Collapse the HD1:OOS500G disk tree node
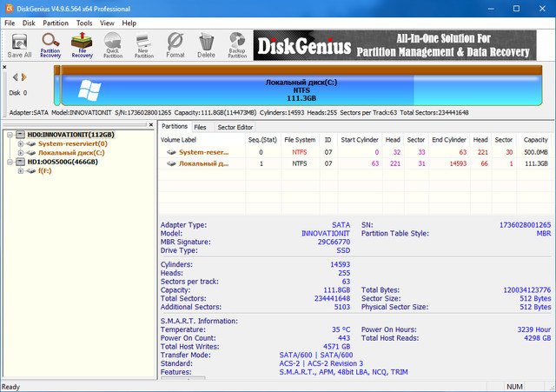This screenshot has width=556, height=392. (x=10, y=162)
